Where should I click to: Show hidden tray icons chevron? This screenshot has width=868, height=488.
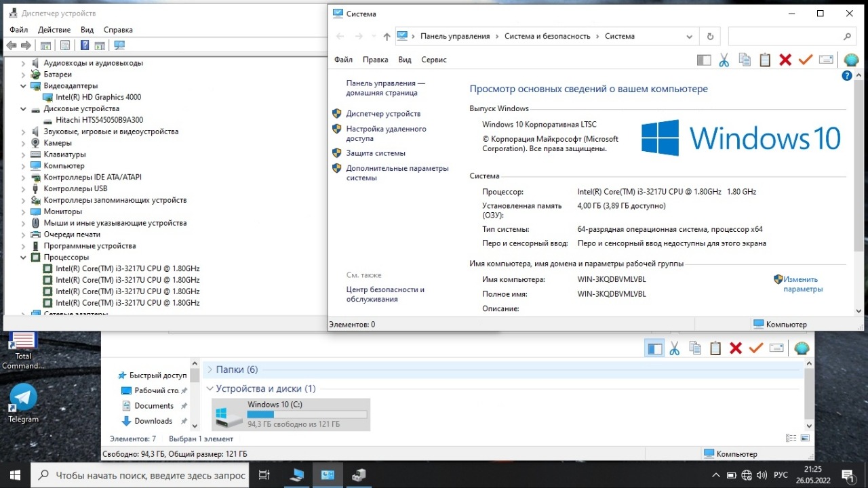[x=716, y=475]
